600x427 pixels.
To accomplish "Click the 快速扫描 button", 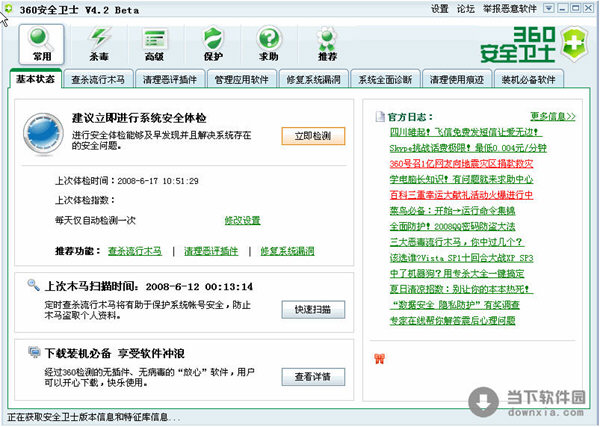I will pos(313,310).
